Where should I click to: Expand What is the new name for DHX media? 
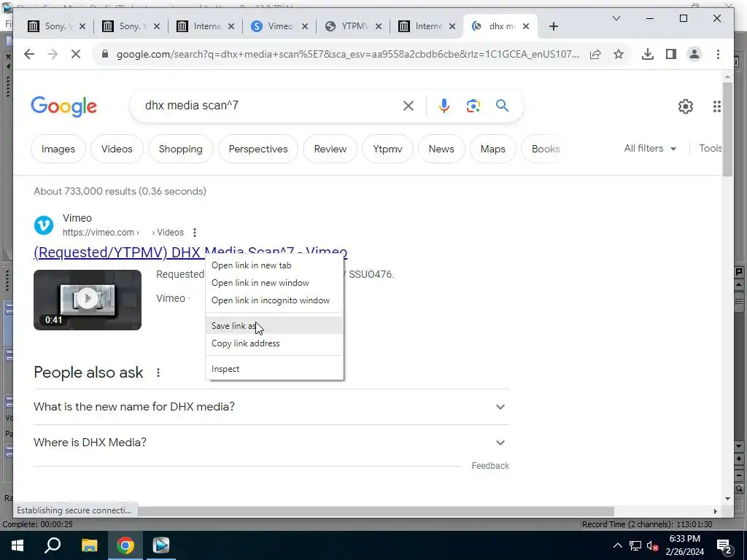point(271,407)
